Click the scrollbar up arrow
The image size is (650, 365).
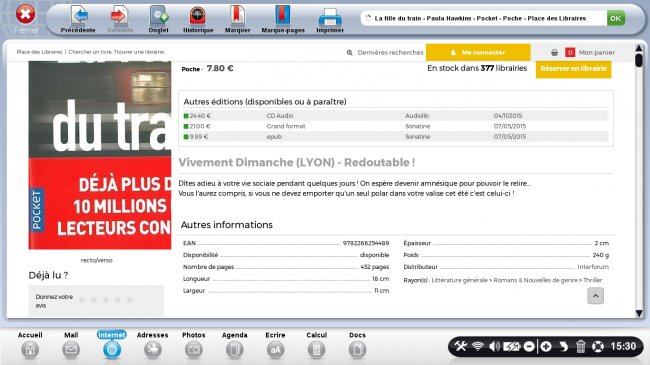click(639, 49)
